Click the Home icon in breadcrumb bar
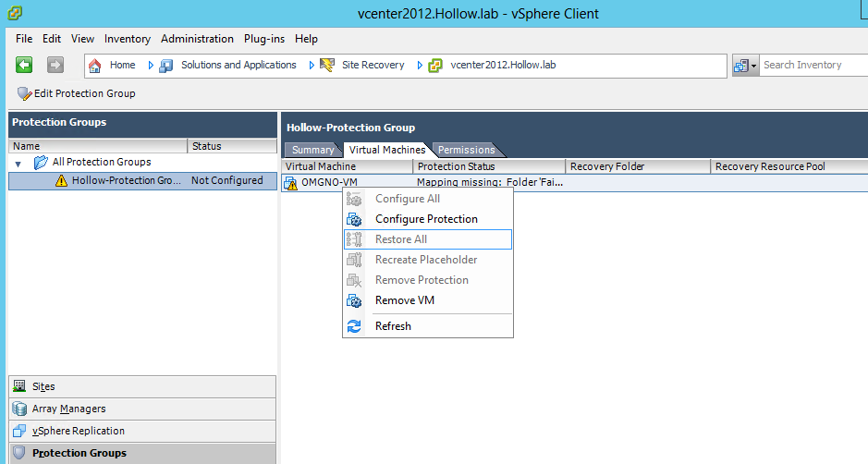This screenshot has width=868, height=464. tap(94, 66)
